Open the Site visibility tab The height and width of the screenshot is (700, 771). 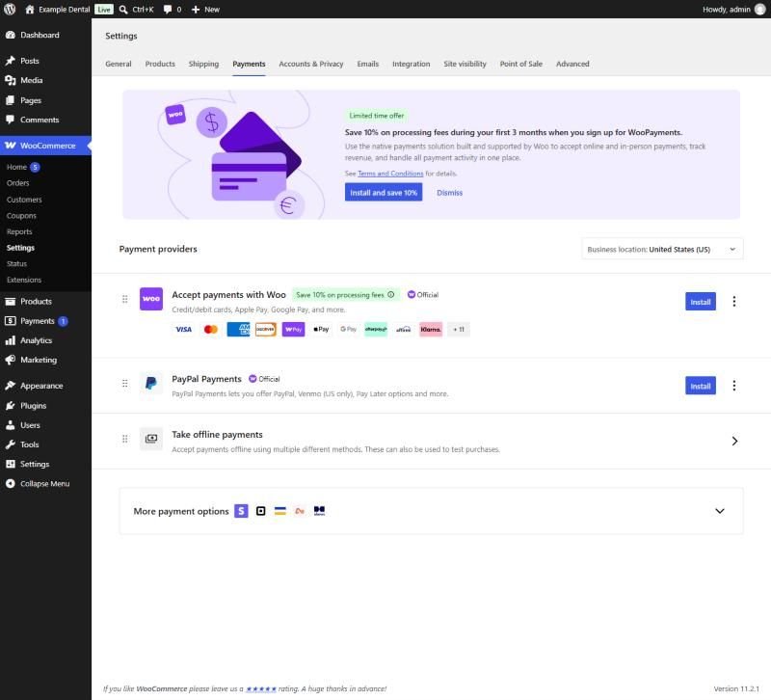465,64
